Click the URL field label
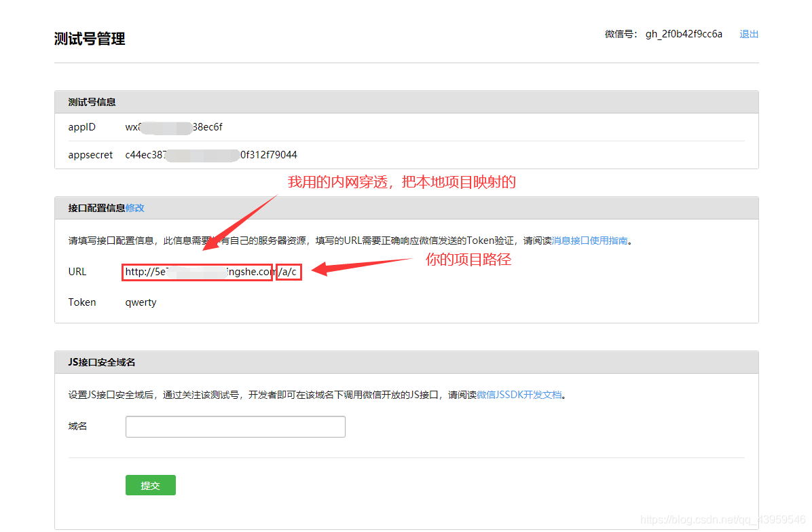Viewport: 812px width, 532px height. point(77,272)
